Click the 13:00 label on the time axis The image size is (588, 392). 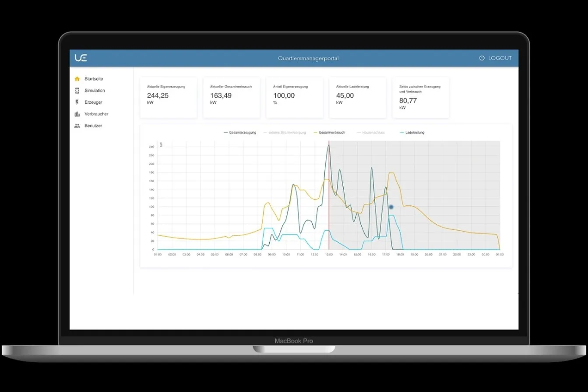329,254
